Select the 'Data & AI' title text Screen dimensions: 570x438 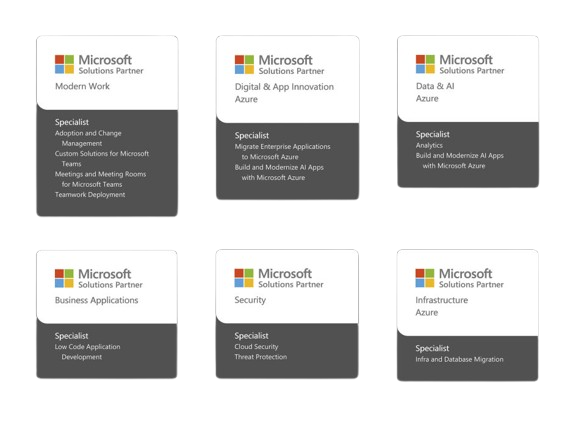coord(435,86)
